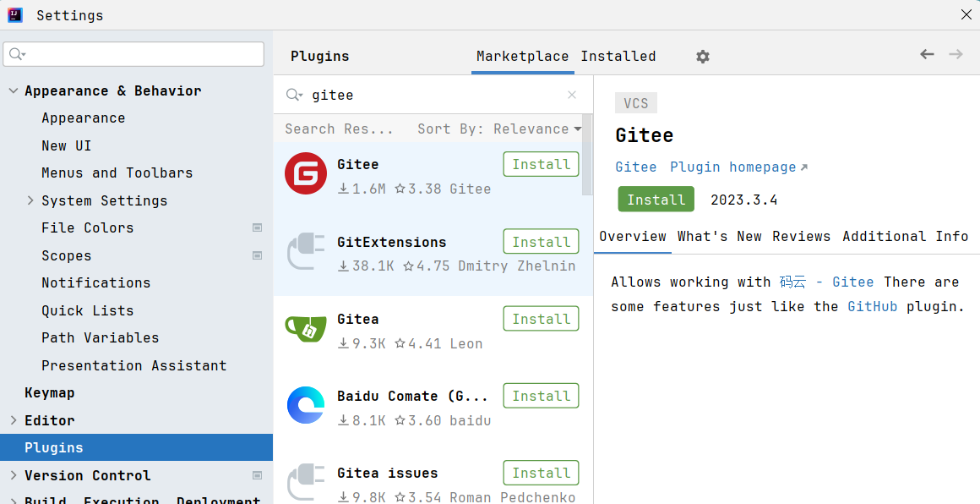Screen dimensions: 980x504
Task: Select Appearance in the settings tree
Action: tap(83, 118)
